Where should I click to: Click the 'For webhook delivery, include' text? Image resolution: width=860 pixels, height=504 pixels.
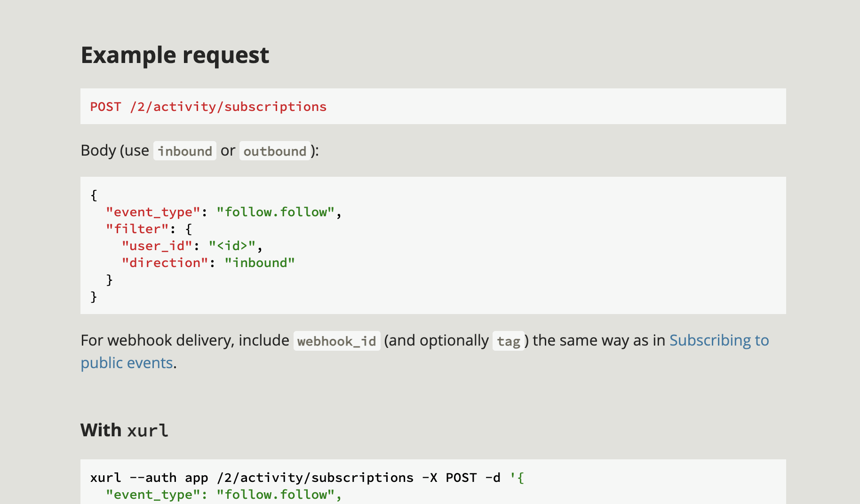[185, 340]
